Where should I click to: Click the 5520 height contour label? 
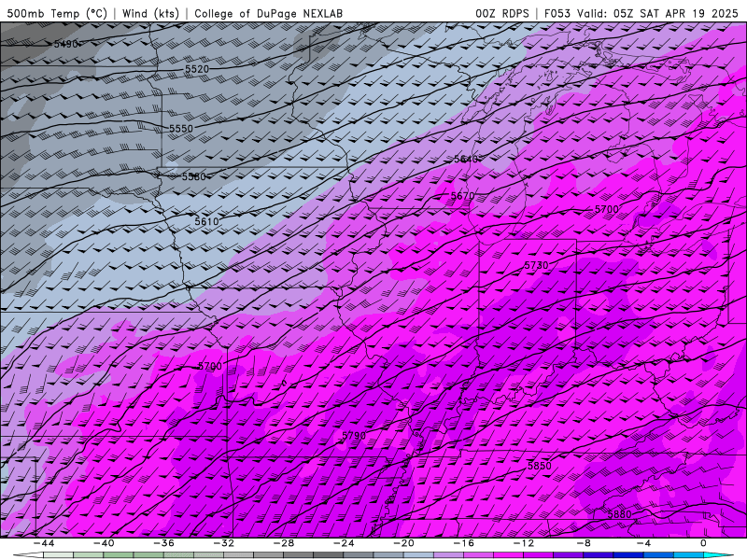197,69
